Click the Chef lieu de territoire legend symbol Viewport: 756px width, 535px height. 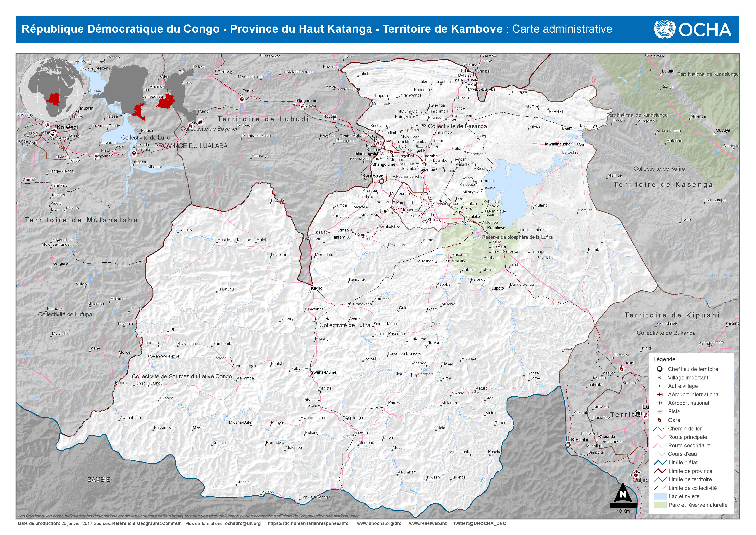(660, 369)
